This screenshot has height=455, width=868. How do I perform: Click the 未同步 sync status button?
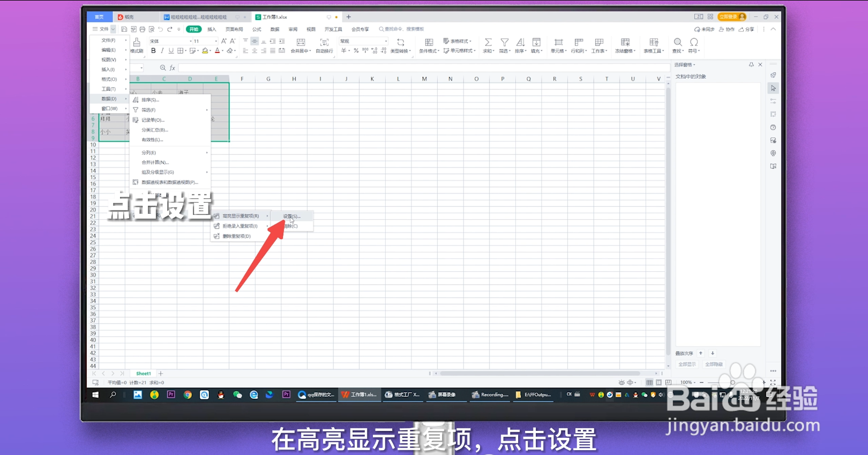pyautogui.click(x=705, y=29)
